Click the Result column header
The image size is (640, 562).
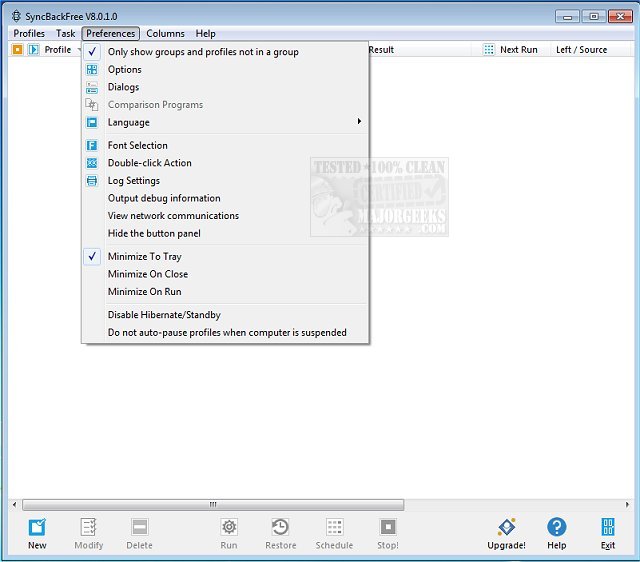381,50
